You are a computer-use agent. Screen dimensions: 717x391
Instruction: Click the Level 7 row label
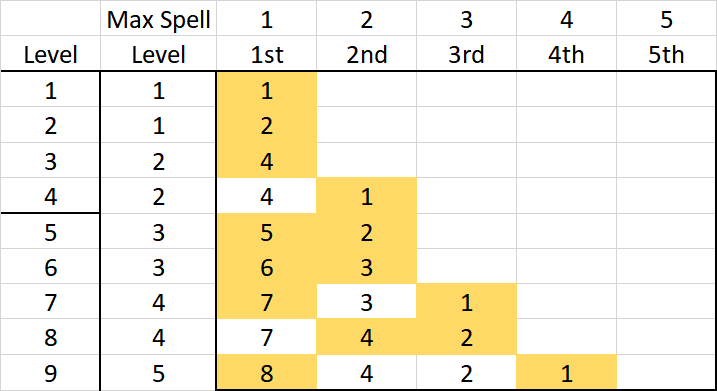50,302
